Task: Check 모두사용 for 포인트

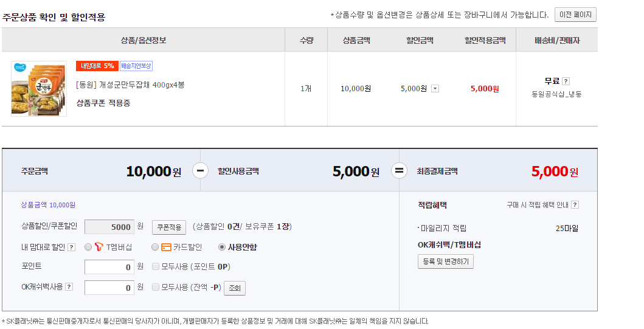Action: 156,266
